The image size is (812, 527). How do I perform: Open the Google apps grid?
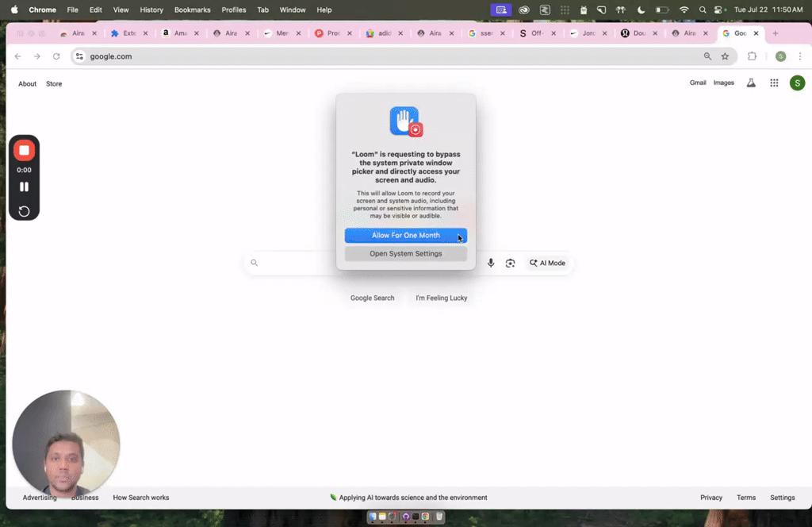coord(774,83)
